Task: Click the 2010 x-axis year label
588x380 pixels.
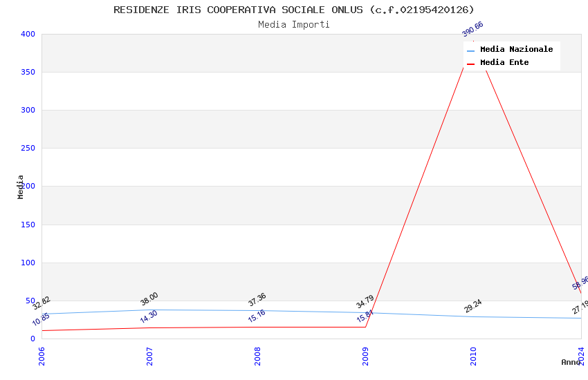Action: point(473,356)
